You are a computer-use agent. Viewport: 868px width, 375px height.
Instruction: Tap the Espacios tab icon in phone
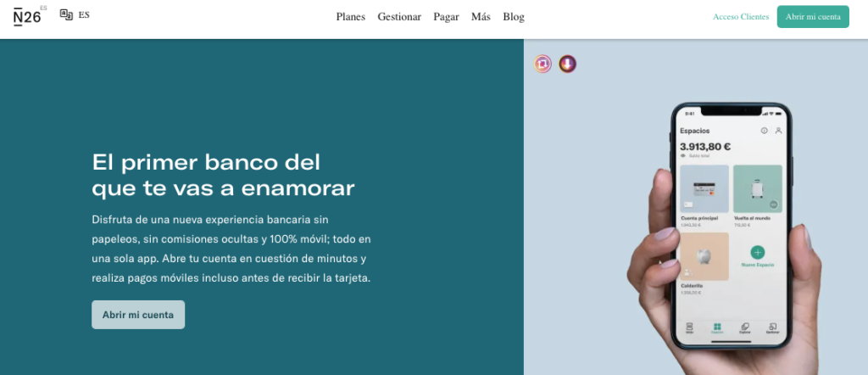[x=716, y=327]
